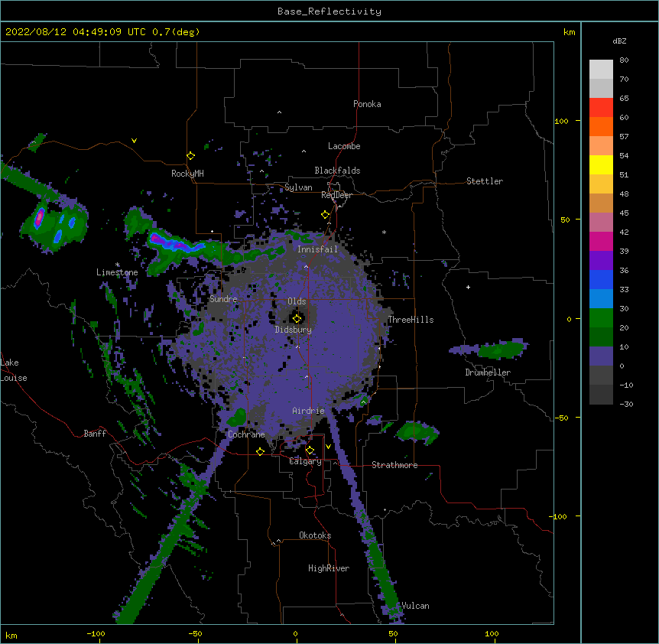
Task: Pick the slate purple 0-10 dBZ legend swatch
Action: pos(601,356)
